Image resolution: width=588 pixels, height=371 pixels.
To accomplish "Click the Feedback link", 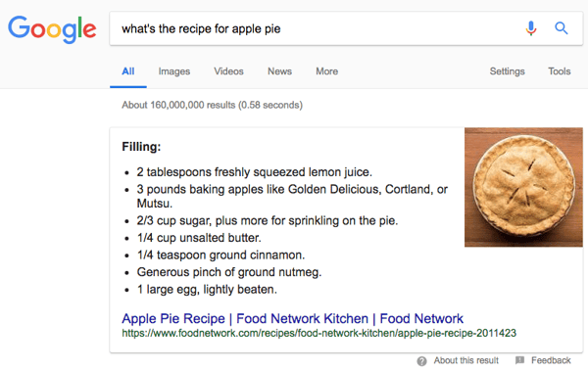I will click(551, 360).
